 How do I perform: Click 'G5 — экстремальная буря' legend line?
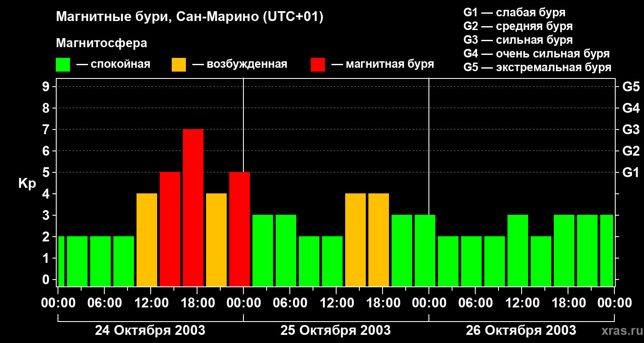click(538, 67)
